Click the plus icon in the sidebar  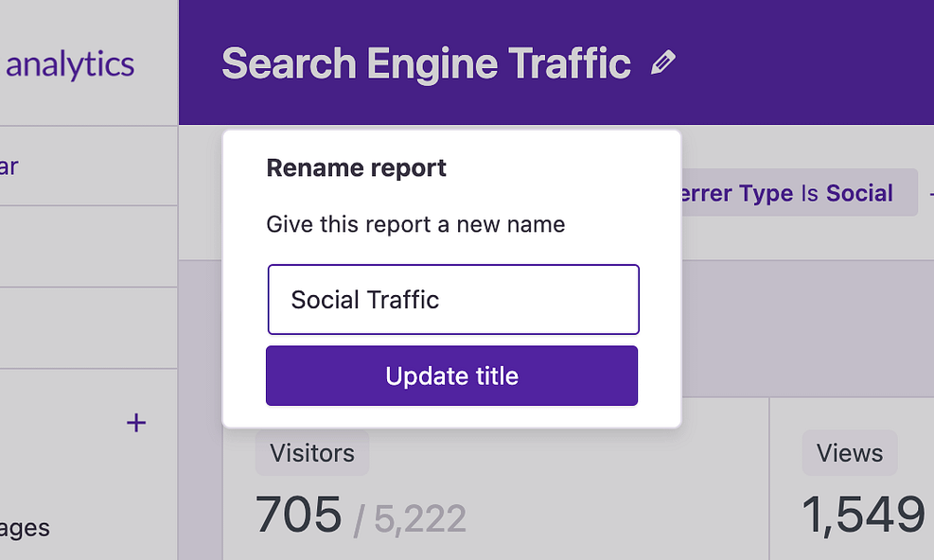click(x=136, y=423)
